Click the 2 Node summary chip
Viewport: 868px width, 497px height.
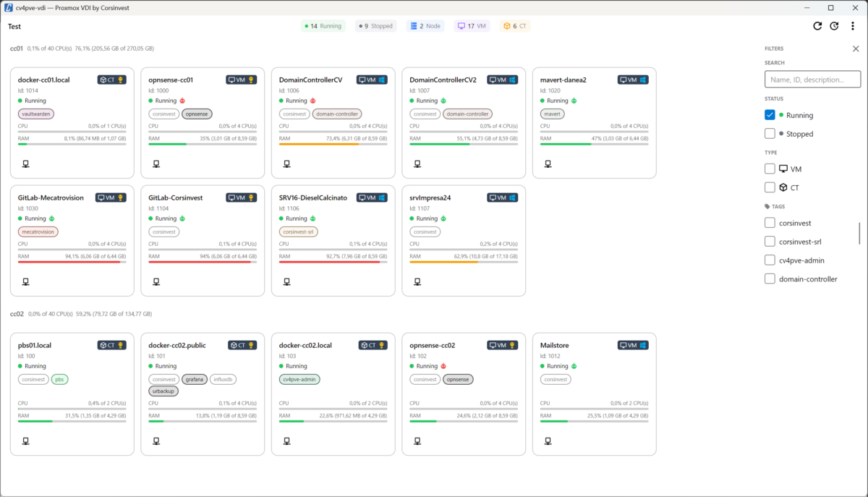425,26
